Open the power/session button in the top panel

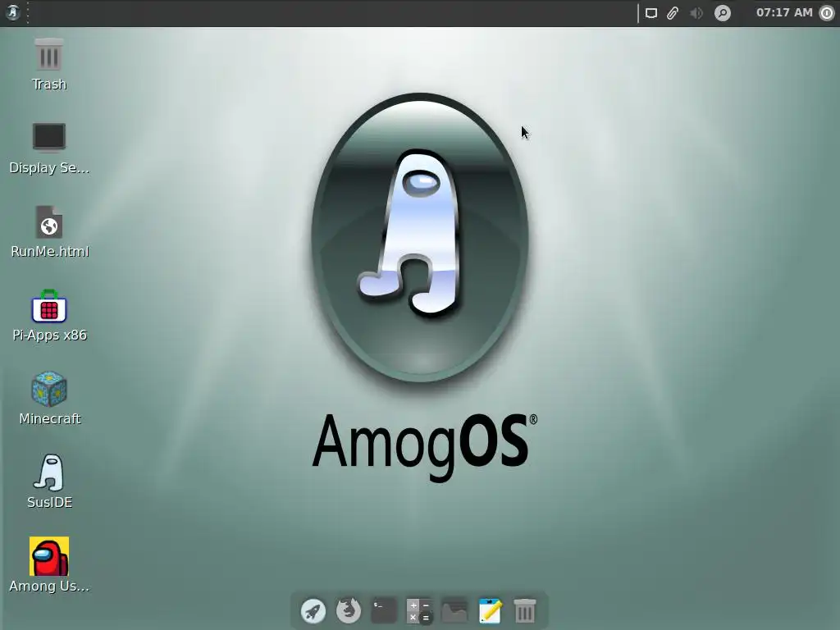click(827, 13)
